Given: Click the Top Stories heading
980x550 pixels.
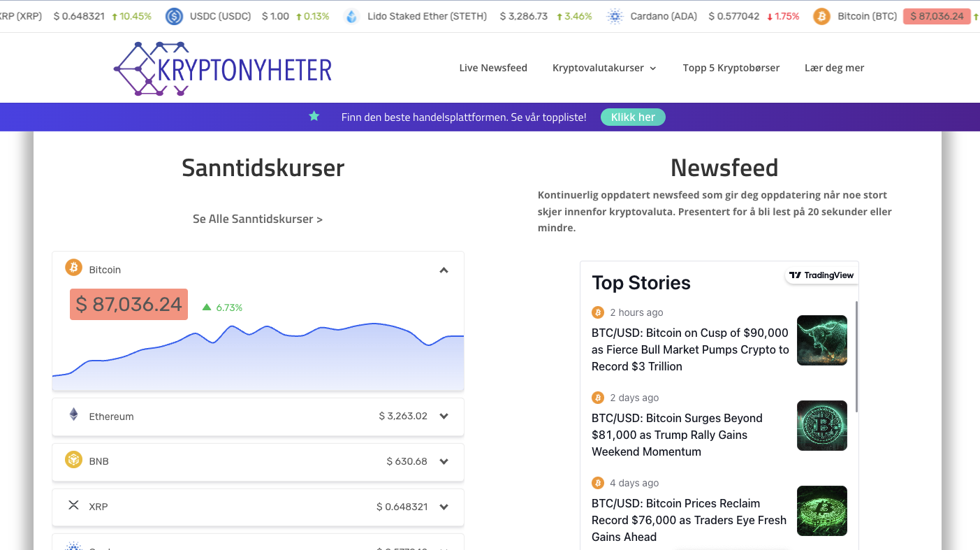Looking at the screenshot, I should pos(641,282).
